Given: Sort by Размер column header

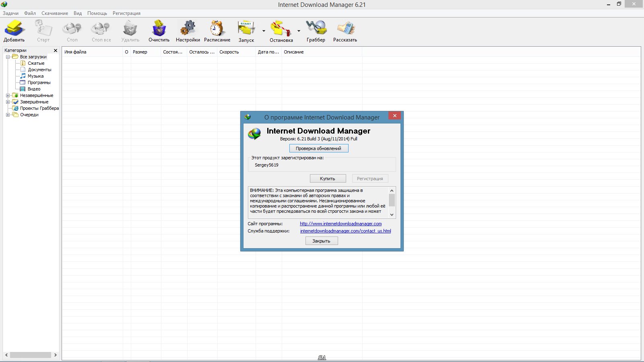Looking at the screenshot, I should [146, 52].
